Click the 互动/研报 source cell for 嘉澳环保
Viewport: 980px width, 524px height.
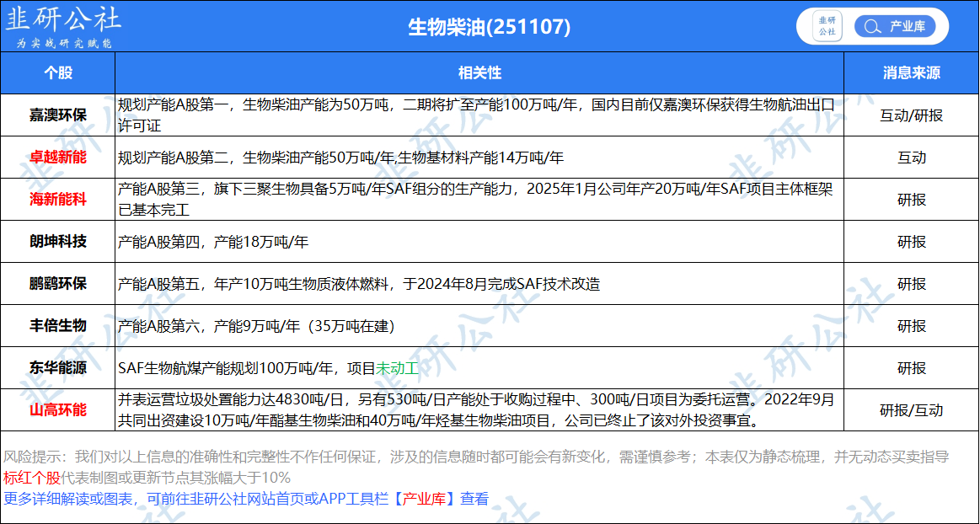pos(911,115)
